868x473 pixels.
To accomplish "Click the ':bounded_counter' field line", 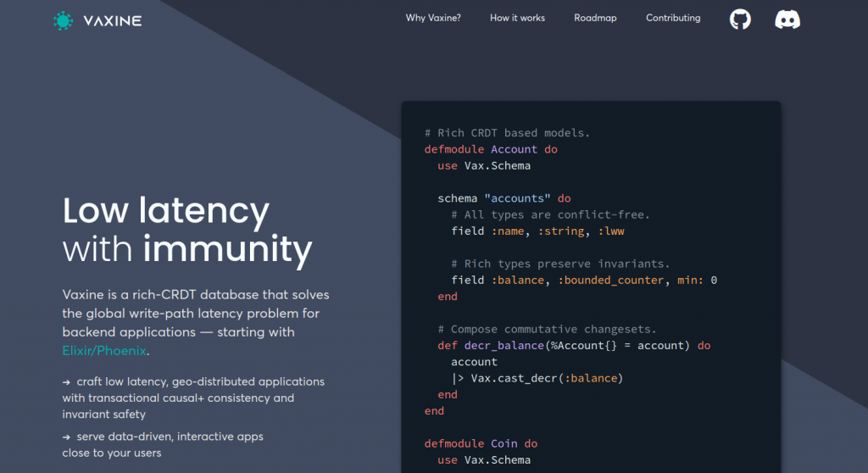I will click(583, 281).
